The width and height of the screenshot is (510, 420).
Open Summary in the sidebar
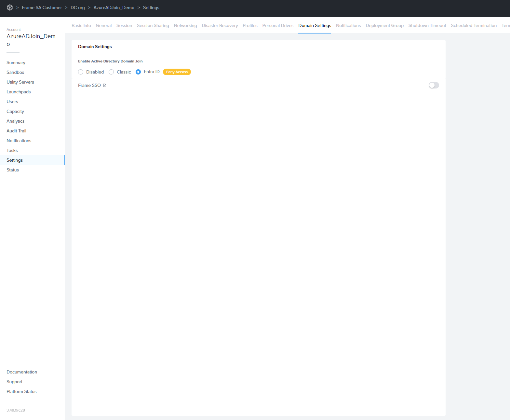coord(16,62)
